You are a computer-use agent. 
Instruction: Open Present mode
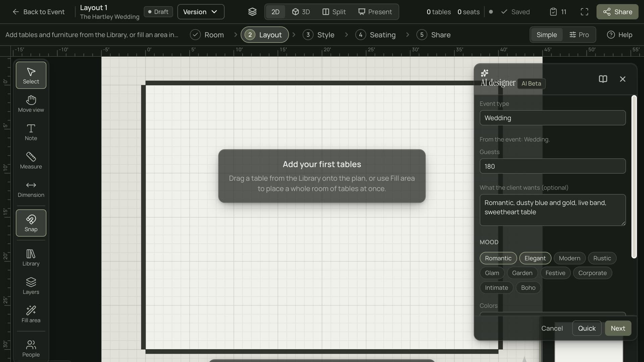point(375,12)
